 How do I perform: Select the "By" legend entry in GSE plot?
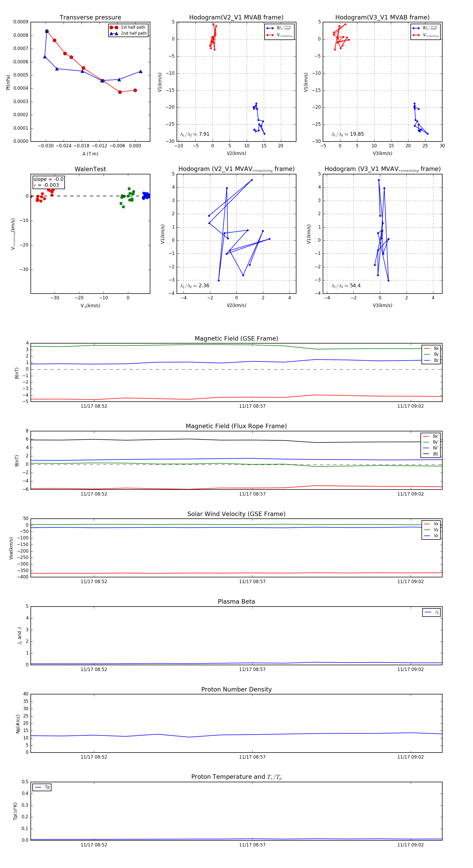(x=431, y=354)
